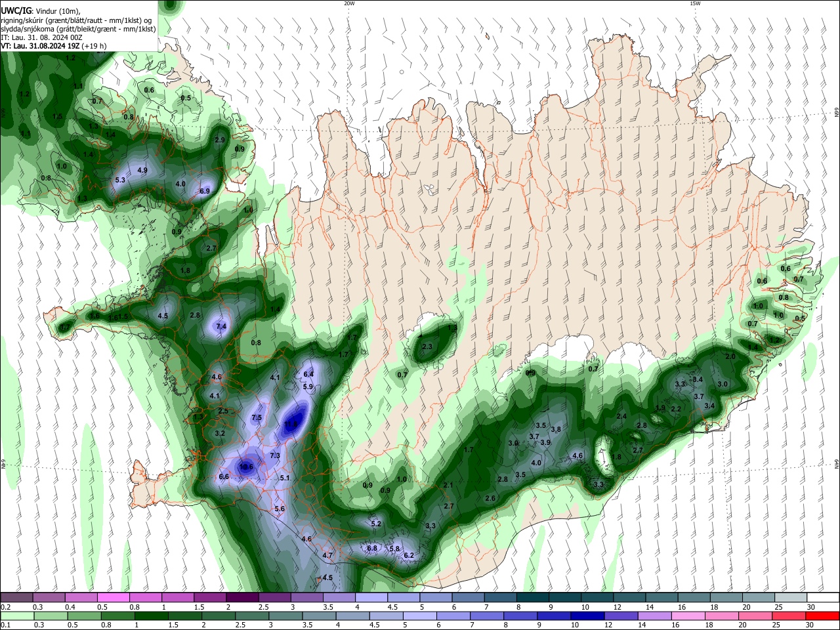Click the 2.9 precipitation value on the map
This screenshot has height=630, width=840.
coord(220,140)
